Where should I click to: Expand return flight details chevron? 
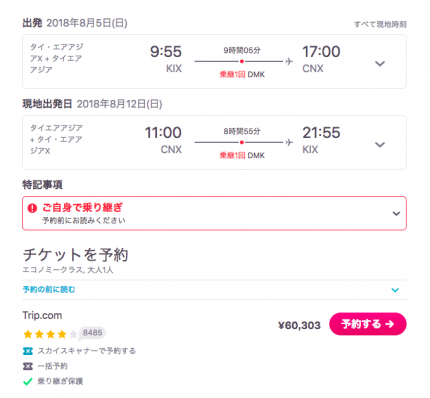[x=380, y=144]
